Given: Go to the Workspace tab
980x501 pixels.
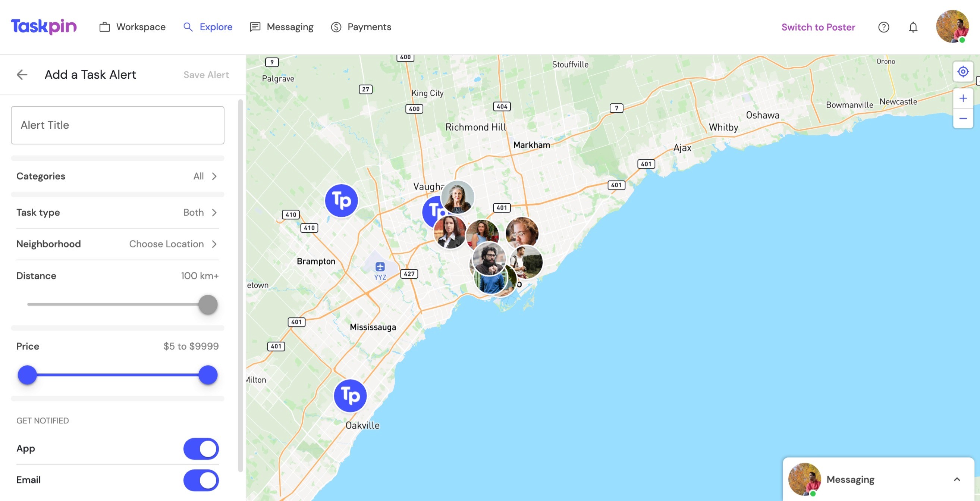Looking at the screenshot, I should pyautogui.click(x=132, y=27).
